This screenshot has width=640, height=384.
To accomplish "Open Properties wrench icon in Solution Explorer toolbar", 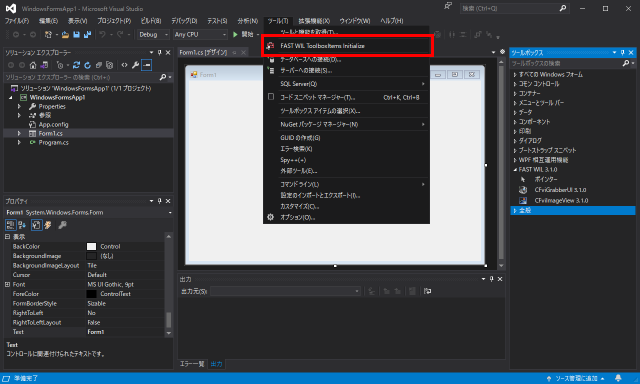I will (135, 65).
